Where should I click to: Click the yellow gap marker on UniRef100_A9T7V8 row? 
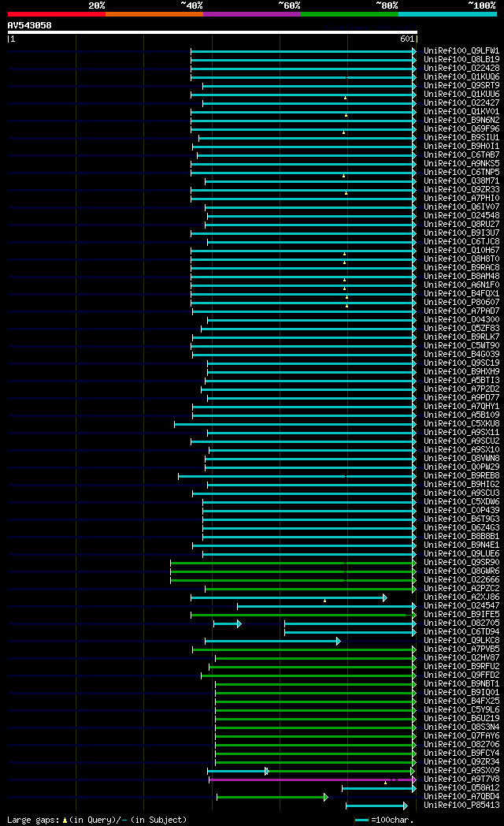point(385,783)
